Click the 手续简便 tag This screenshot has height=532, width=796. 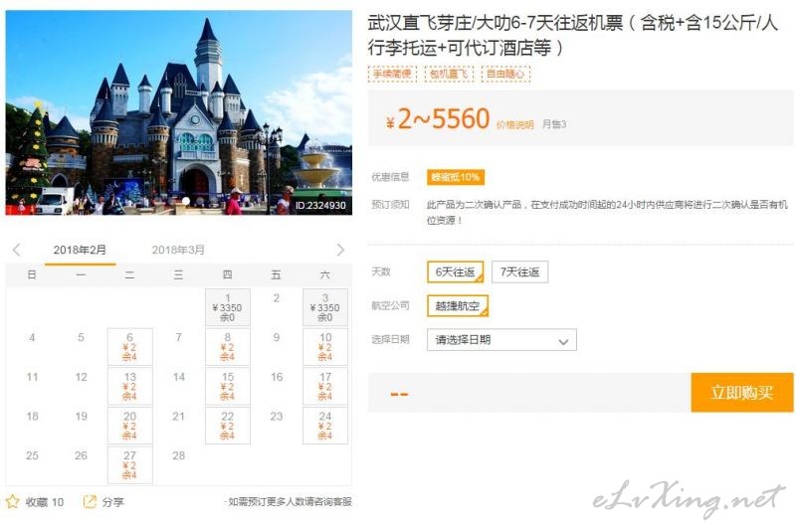point(392,74)
